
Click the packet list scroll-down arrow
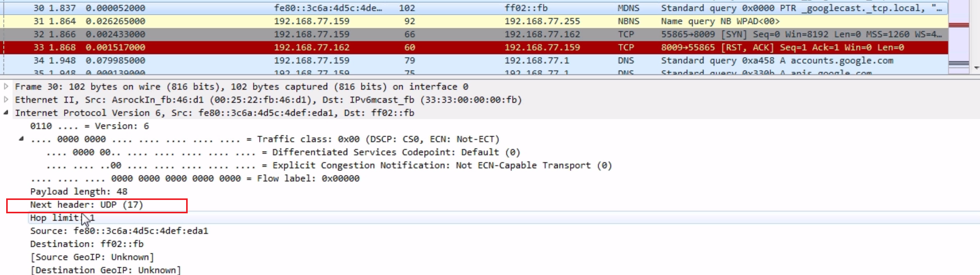point(976,67)
